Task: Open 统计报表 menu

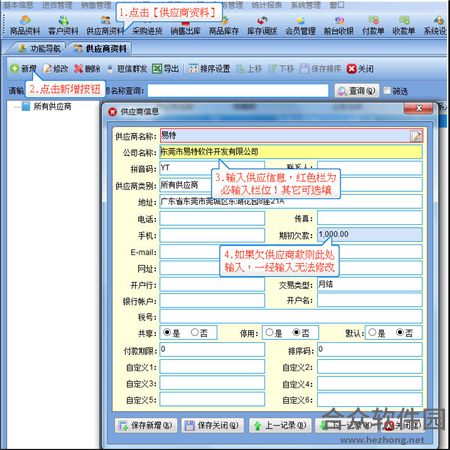Action: click(267, 5)
